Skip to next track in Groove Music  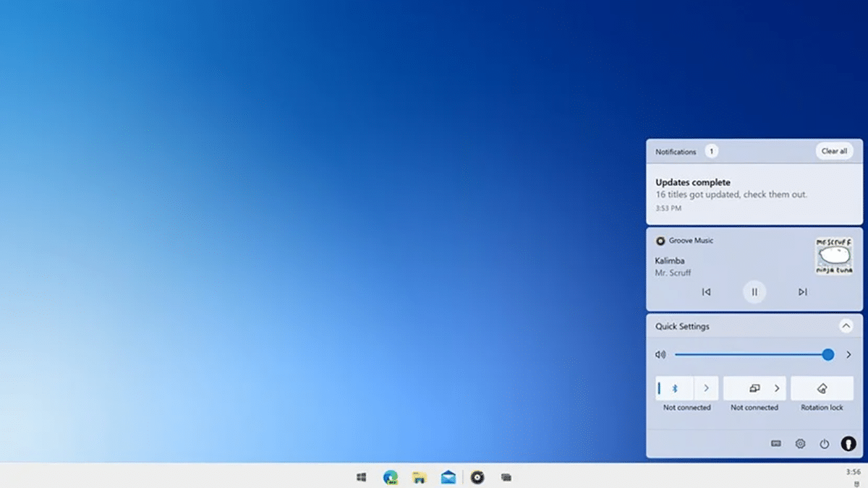click(x=802, y=291)
